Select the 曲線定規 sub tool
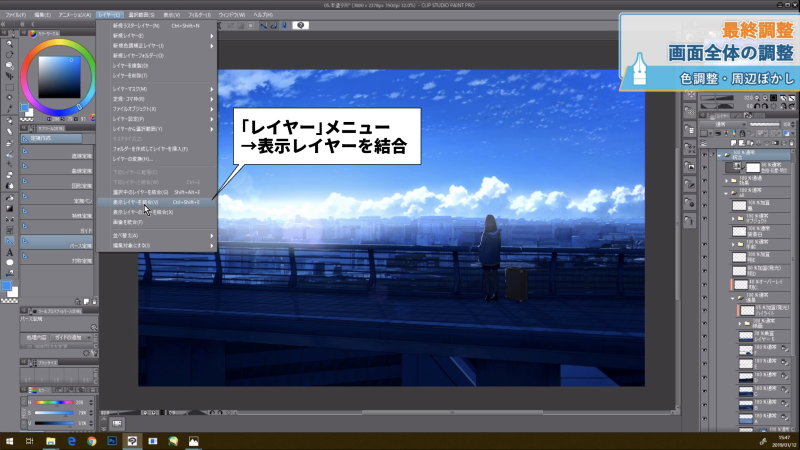Image resolution: width=800 pixels, height=450 pixels. click(x=57, y=168)
